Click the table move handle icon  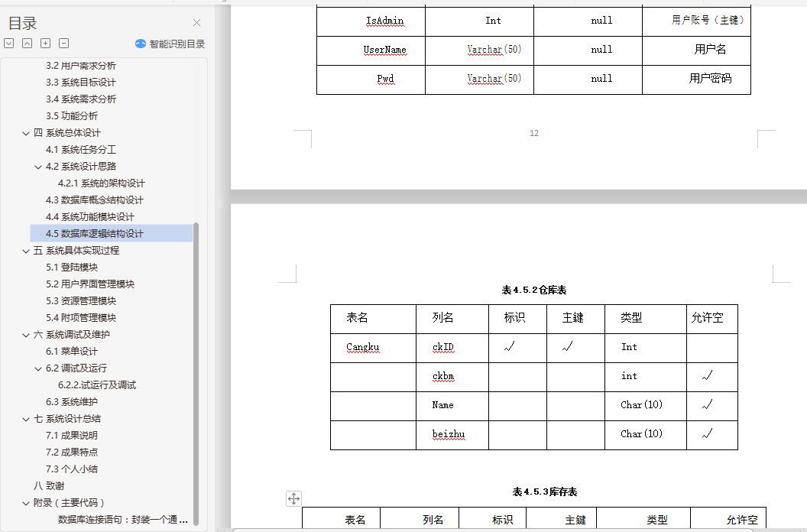tap(293, 498)
